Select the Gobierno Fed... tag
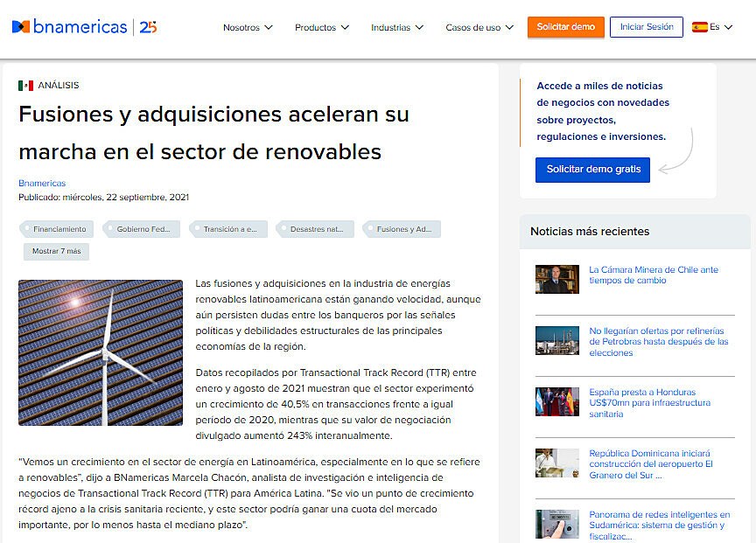The width and height of the screenshot is (756, 543). click(141, 229)
